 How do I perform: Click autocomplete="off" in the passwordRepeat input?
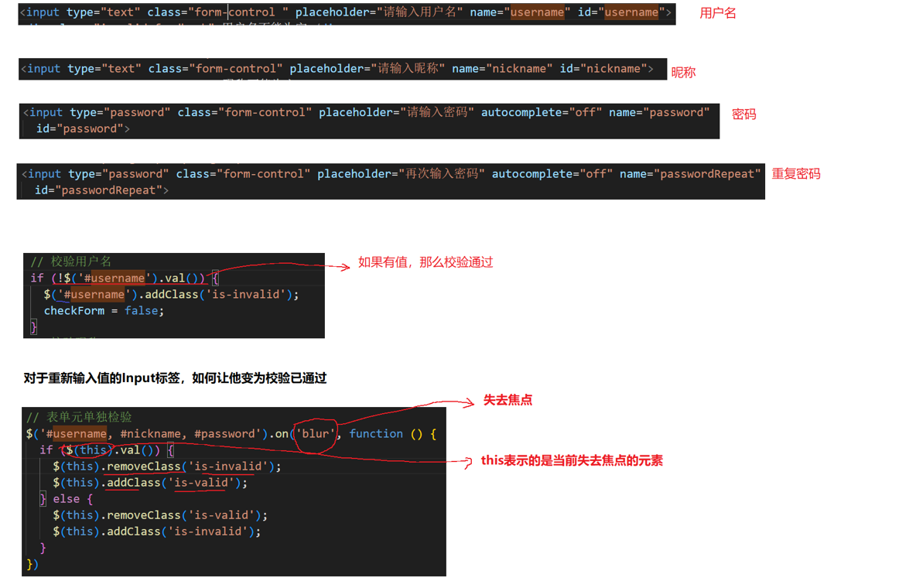coord(552,174)
